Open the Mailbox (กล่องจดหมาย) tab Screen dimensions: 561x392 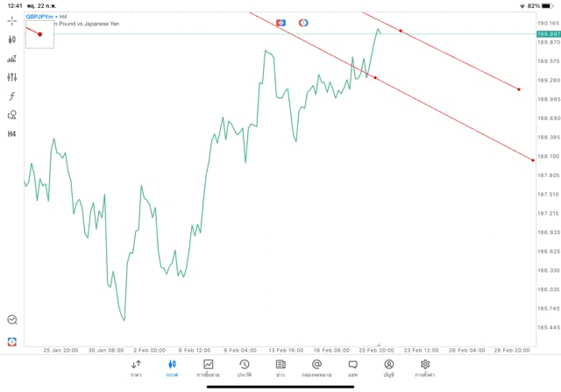(316, 367)
